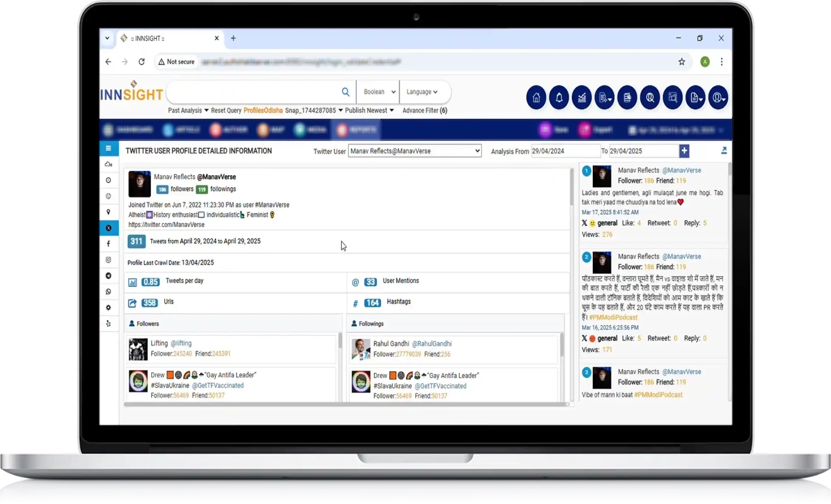The height and width of the screenshot is (504, 831).
Task: Select the WhatsApp icon in the left sidebar
Action: (108, 292)
